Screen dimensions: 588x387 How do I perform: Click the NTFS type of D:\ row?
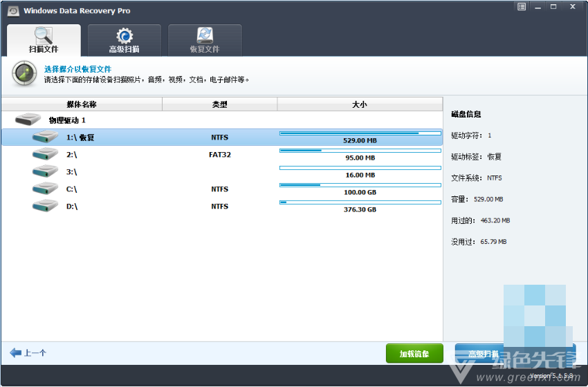[220, 206]
